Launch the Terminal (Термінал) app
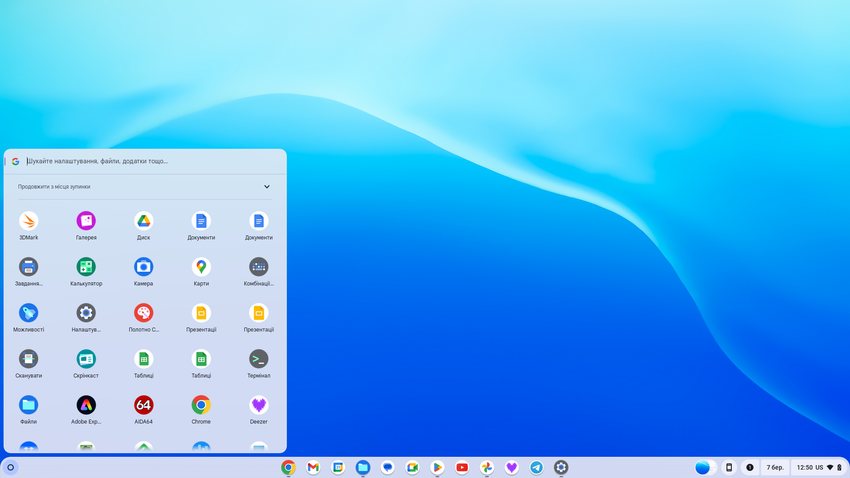This screenshot has width=850, height=478. click(258, 359)
